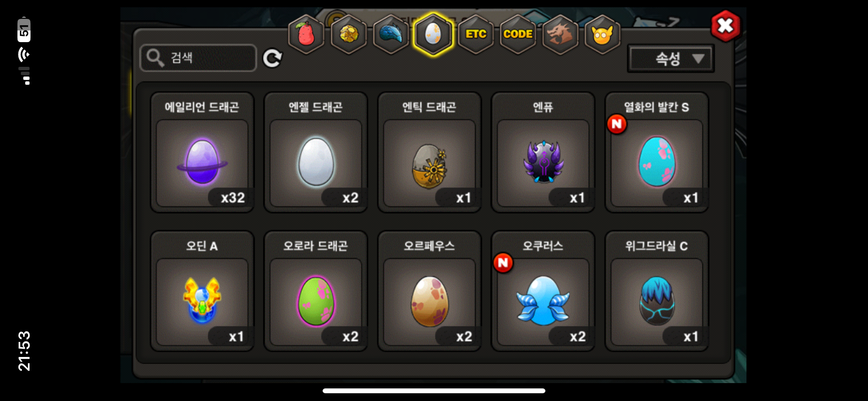Open the CODE tab

coord(518,34)
